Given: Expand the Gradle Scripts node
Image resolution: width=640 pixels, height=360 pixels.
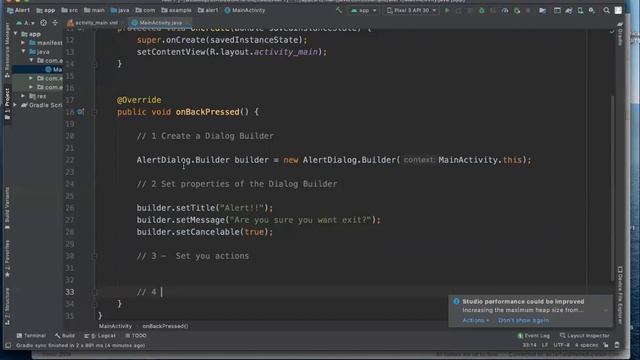Looking at the screenshot, I should (15, 105).
